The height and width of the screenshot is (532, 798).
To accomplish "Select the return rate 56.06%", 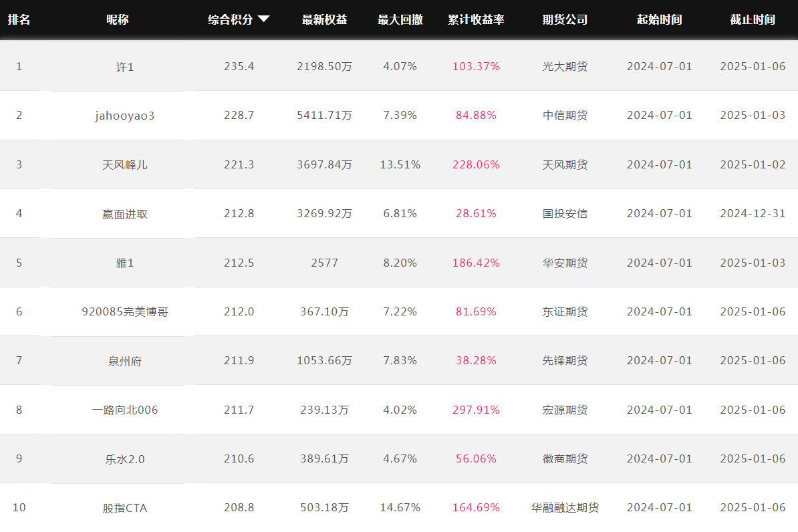I will pos(476,458).
